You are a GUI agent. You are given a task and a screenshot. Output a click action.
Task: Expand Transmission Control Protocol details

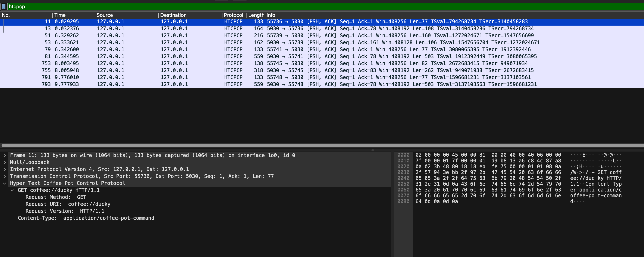[4, 176]
